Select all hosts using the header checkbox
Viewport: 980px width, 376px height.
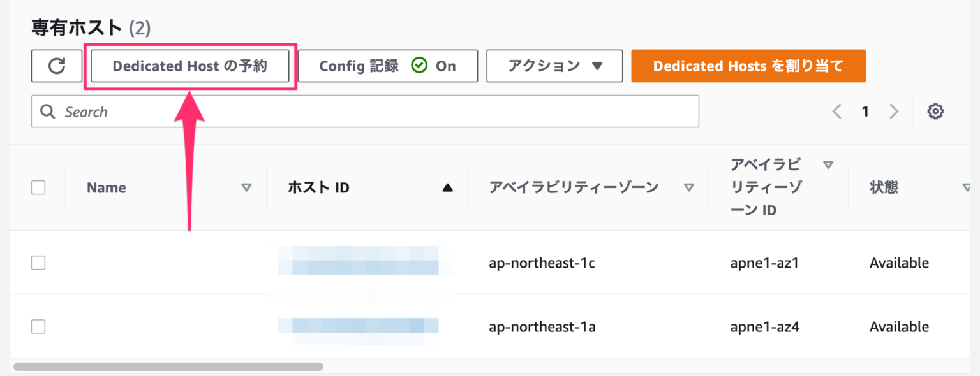point(38,187)
